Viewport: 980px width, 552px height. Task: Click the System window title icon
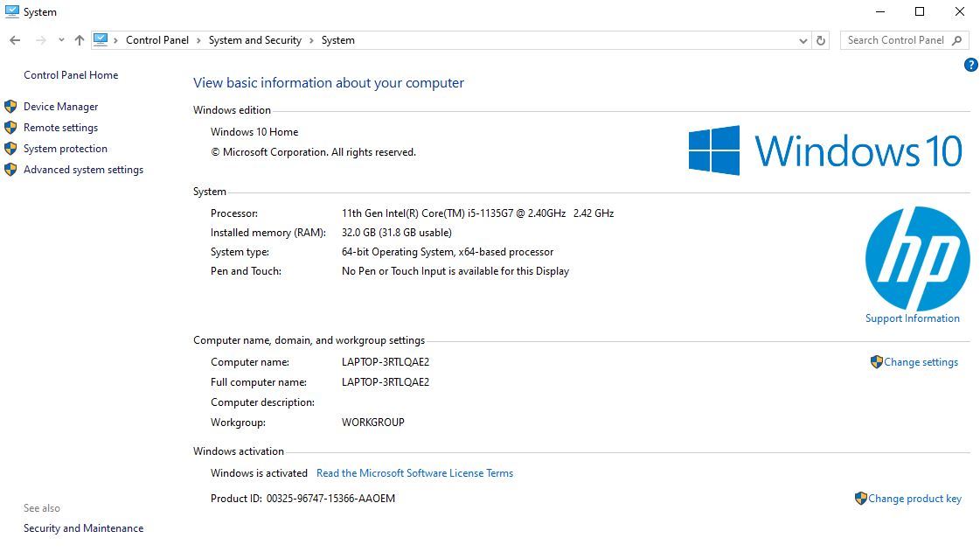click(12, 11)
